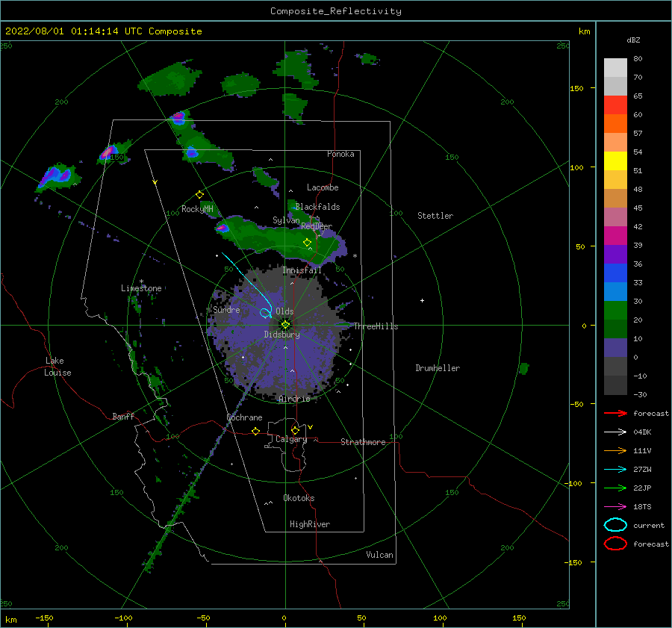The height and width of the screenshot is (628, 672).
Task: Pick the orange swatch below 60 dBZ
Action: click(615, 124)
